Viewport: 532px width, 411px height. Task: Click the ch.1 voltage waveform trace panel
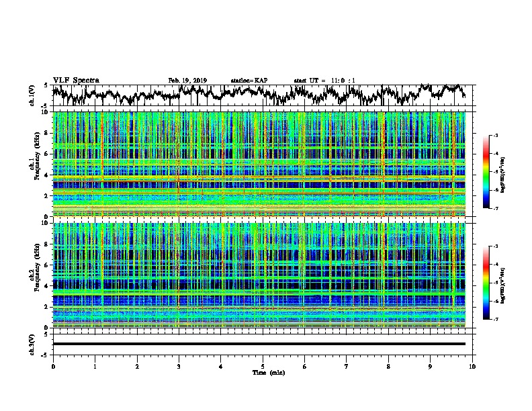click(x=263, y=95)
